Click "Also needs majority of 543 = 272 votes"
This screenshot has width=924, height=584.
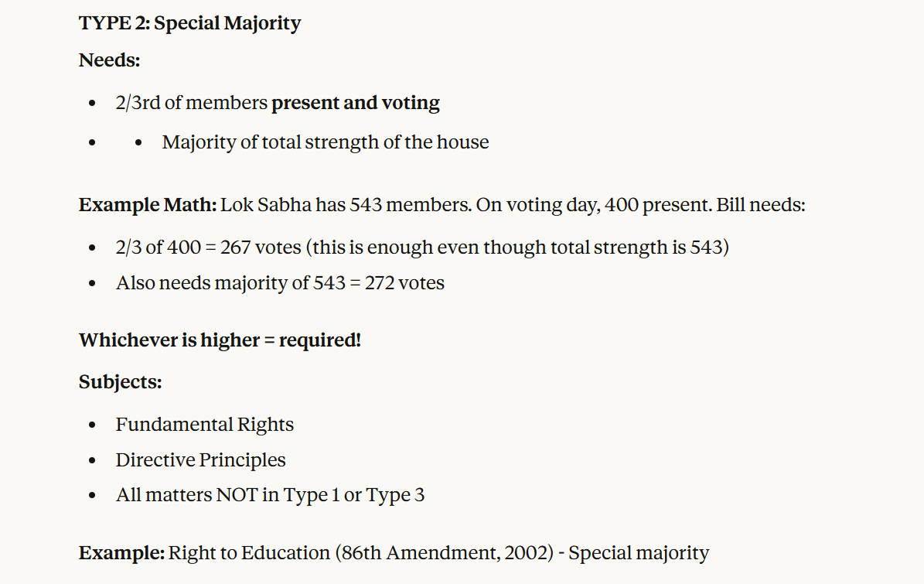pyautogui.click(x=280, y=283)
